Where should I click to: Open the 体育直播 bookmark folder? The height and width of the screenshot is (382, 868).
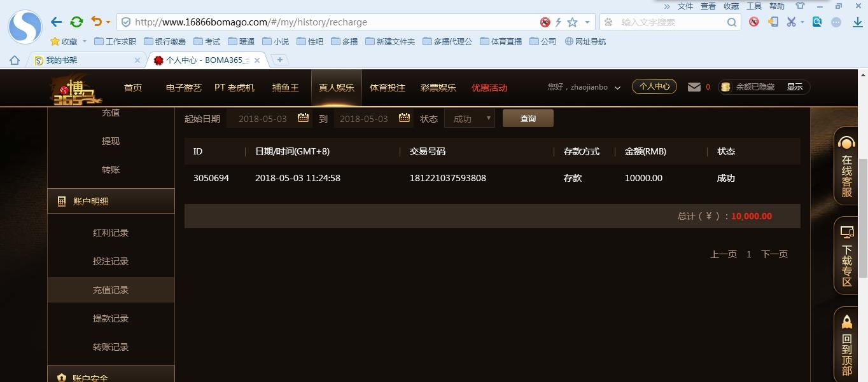tap(501, 41)
